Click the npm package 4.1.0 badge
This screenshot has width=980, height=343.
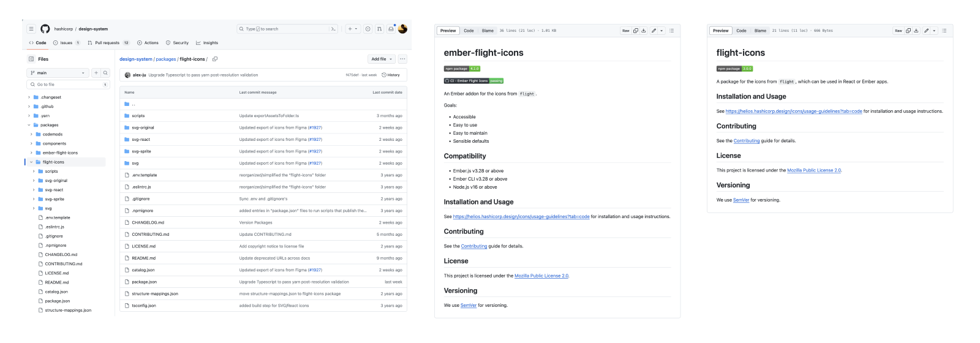pyautogui.click(x=462, y=69)
